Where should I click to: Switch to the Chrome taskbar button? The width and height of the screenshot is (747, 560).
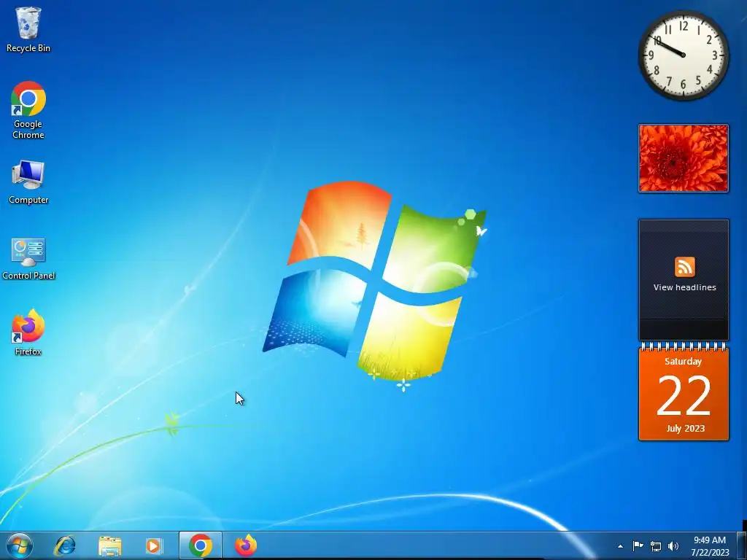(x=201, y=545)
